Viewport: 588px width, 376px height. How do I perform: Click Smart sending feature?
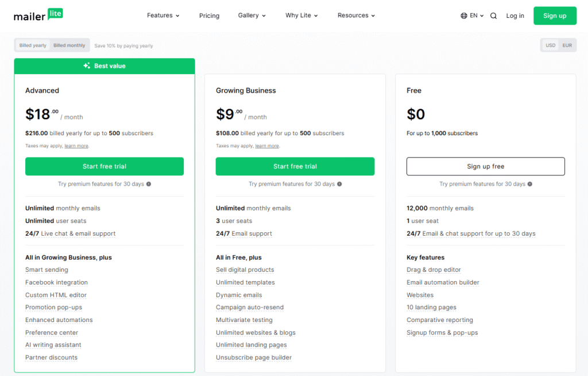pyautogui.click(x=47, y=270)
